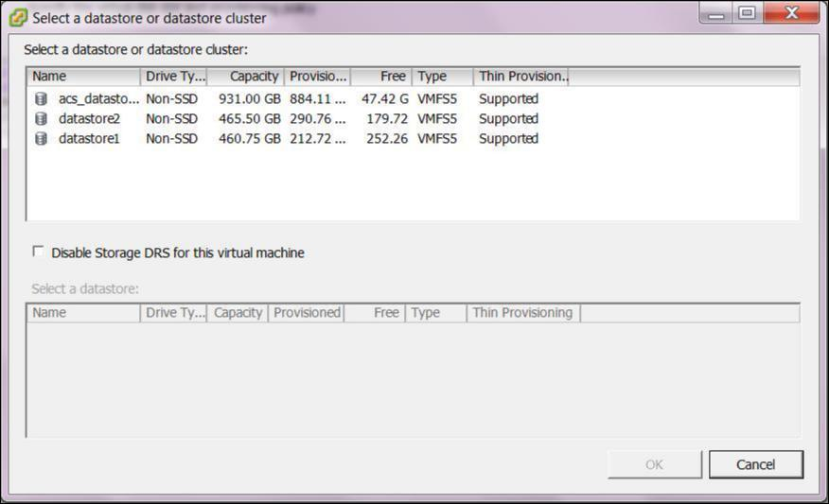Screen dimensions: 829x504
Task: Click the 47.42 G free value
Action: click(385, 98)
